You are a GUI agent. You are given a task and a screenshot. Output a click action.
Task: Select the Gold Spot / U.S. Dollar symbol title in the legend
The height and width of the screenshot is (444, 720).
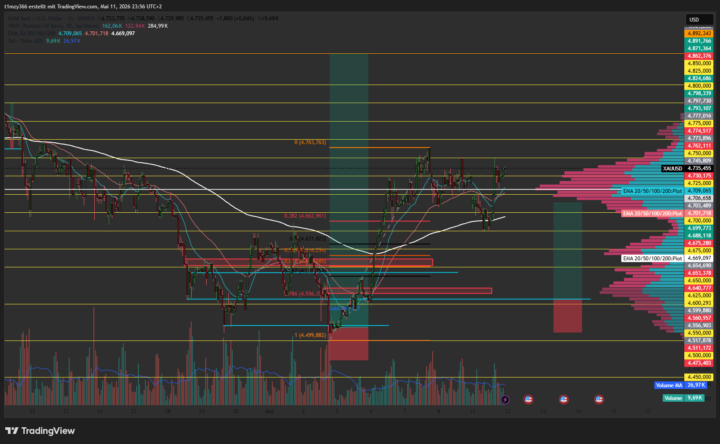tap(52, 18)
